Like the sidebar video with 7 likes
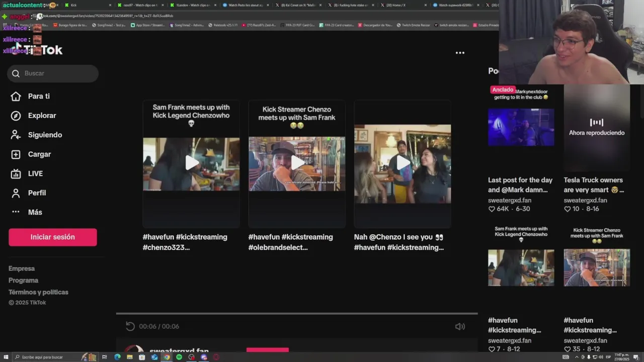 tap(492, 349)
